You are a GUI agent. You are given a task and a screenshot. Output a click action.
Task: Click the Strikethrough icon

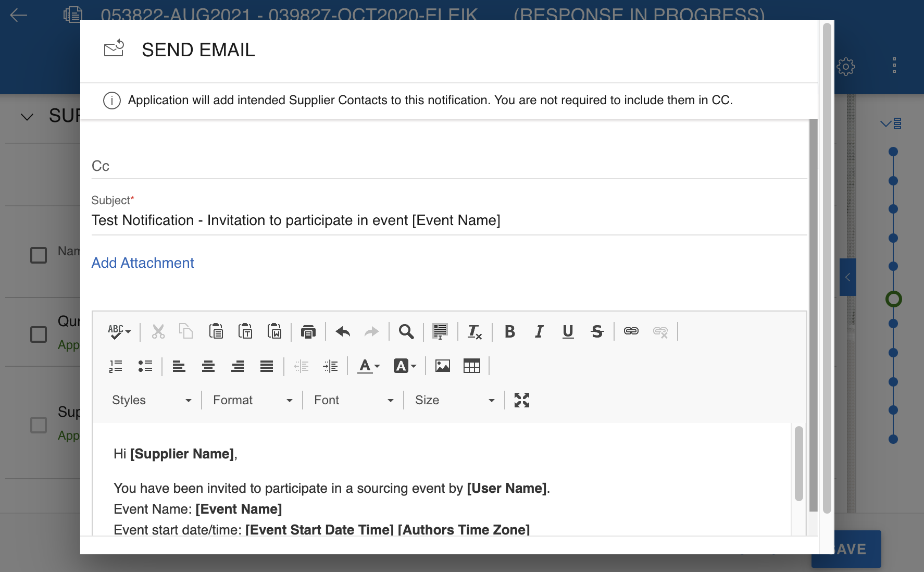click(x=597, y=331)
